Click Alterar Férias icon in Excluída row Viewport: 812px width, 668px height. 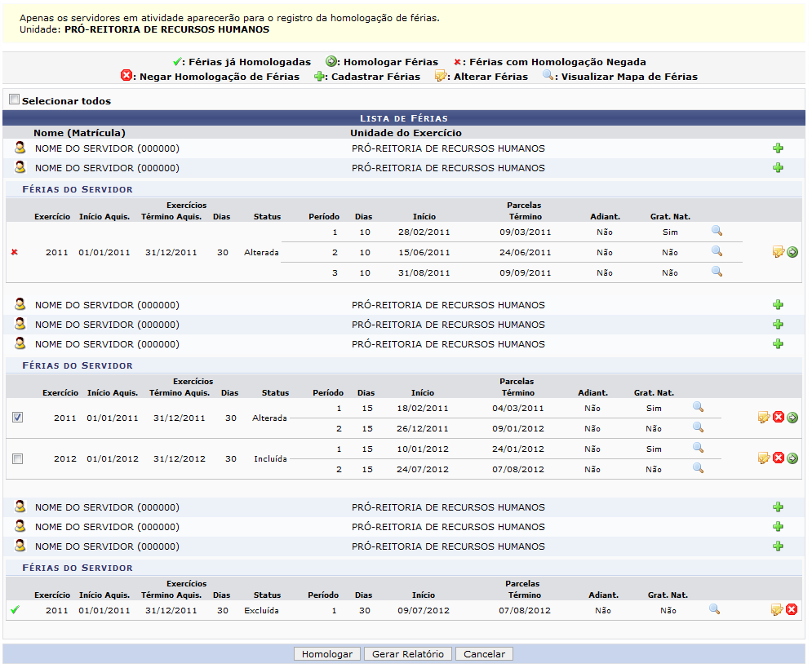tap(777, 610)
